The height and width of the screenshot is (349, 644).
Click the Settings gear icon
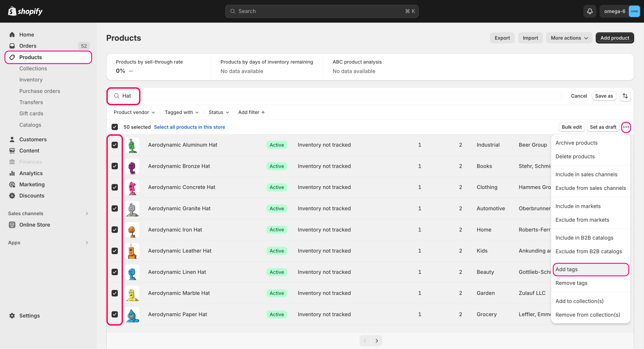[12, 316]
